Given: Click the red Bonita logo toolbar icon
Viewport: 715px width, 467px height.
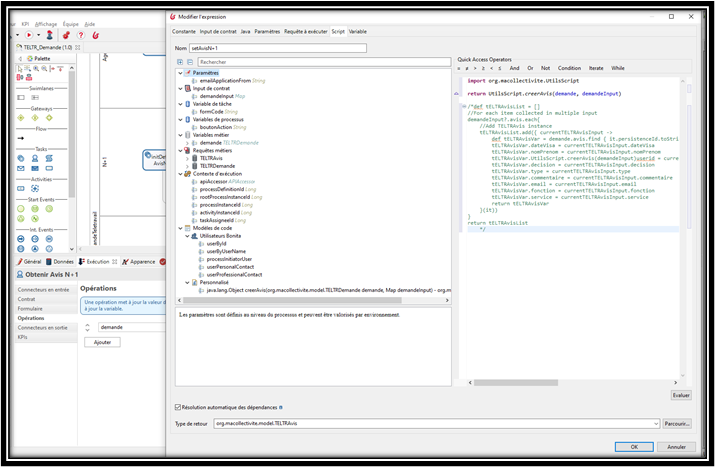Looking at the screenshot, I should click(96, 35).
